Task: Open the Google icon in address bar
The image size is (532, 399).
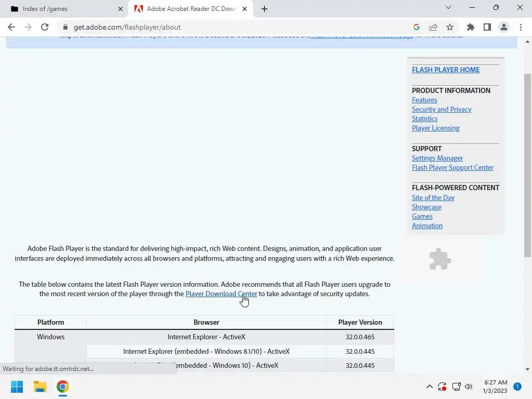Action: [417, 27]
